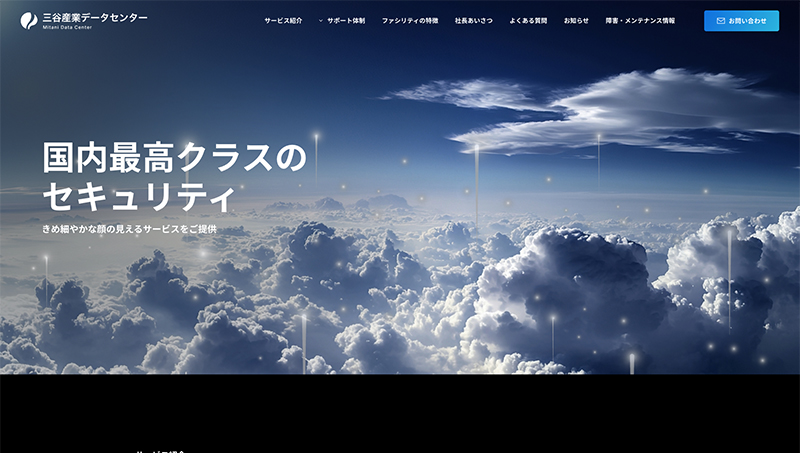Open the お知らせ navigation link
Viewport: 800px width, 453px height.
click(576, 21)
